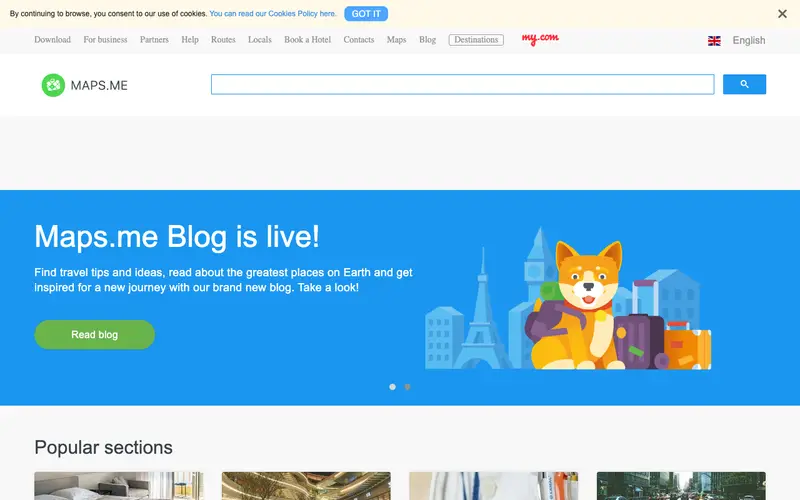Open the Blog menu link

428,40
